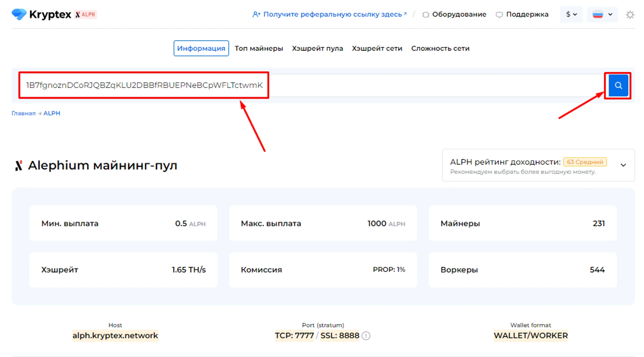Switch to the Топ майнеры tab
Viewport: 644px width, 357px height.
[259, 48]
